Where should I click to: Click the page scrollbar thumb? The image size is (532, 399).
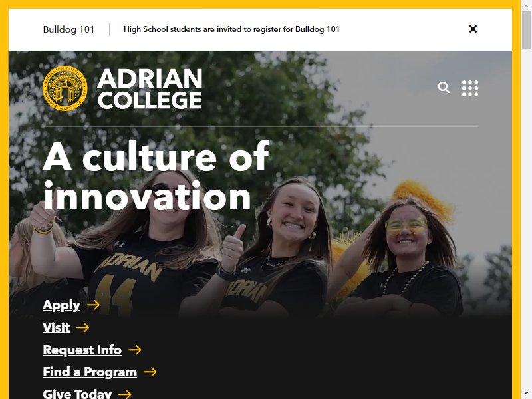[526, 30]
